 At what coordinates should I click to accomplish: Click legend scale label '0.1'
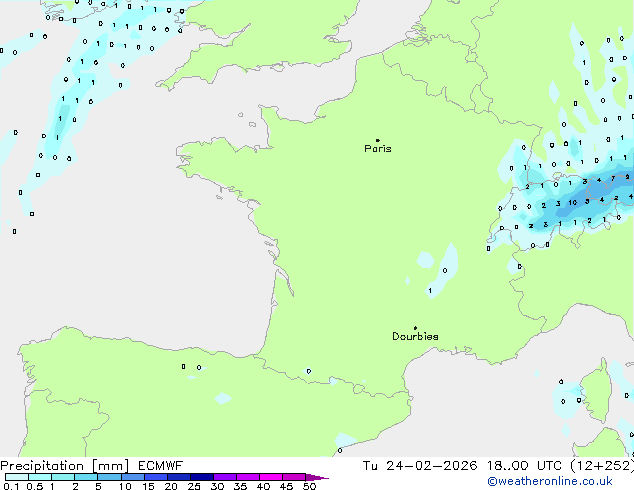pyautogui.click(x=11, y=486)
